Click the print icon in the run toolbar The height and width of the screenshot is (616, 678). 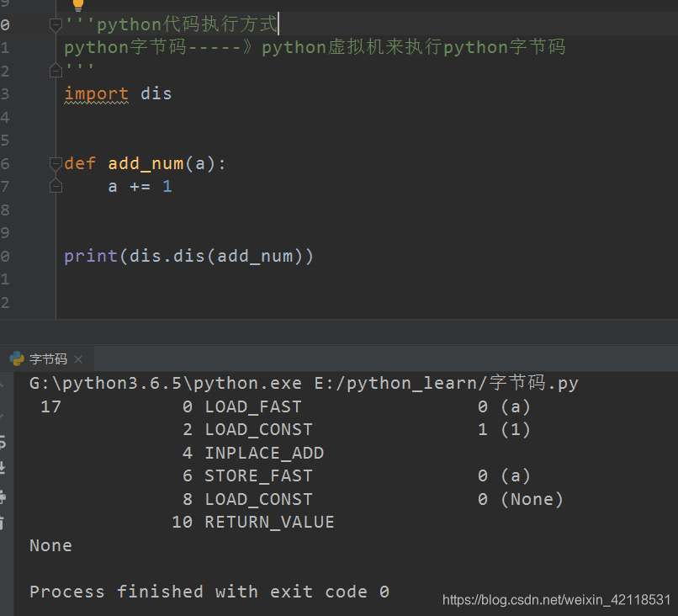(3, 497)
